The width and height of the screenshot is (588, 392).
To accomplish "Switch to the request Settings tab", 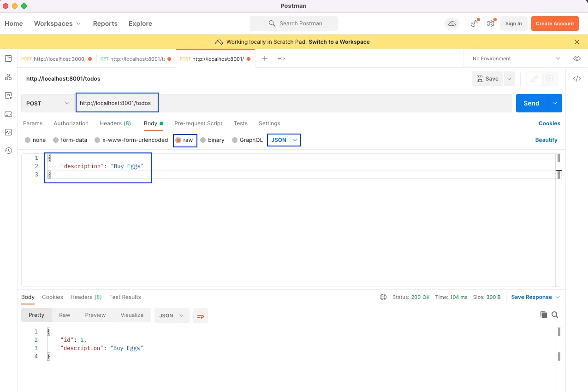I will coord(269,123).
